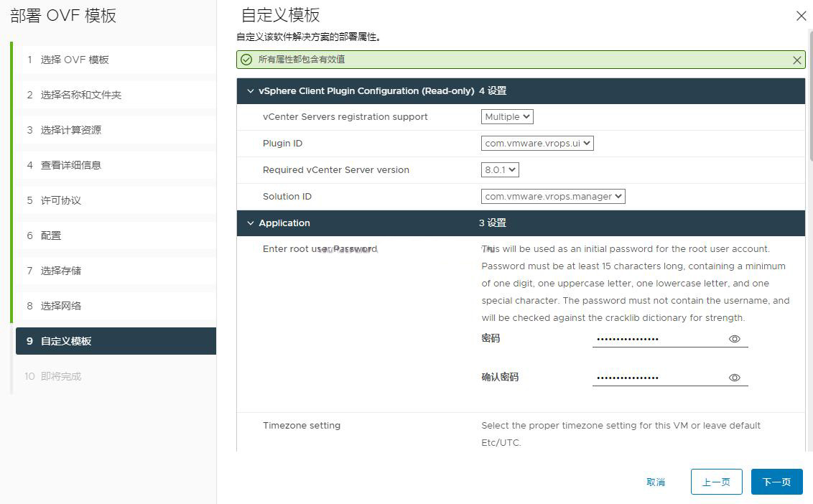
Task: Go to step 6 配置
Action: point(51,235)
